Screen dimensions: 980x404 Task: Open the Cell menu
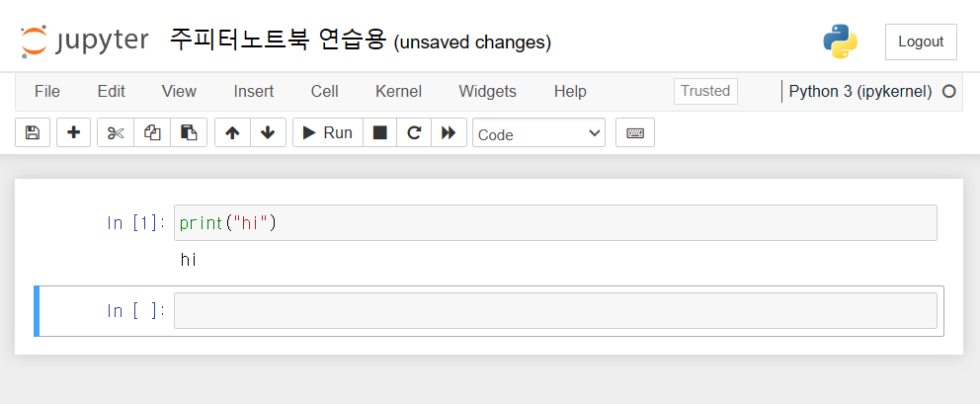coord(324,91)
